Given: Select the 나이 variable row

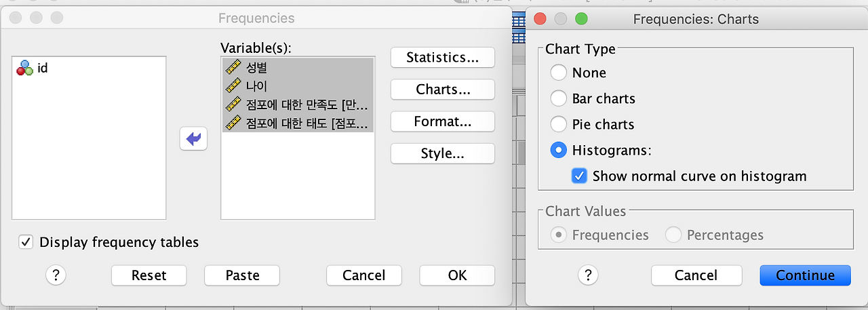Looking at the screenshot, I should [x=298, y=86].
